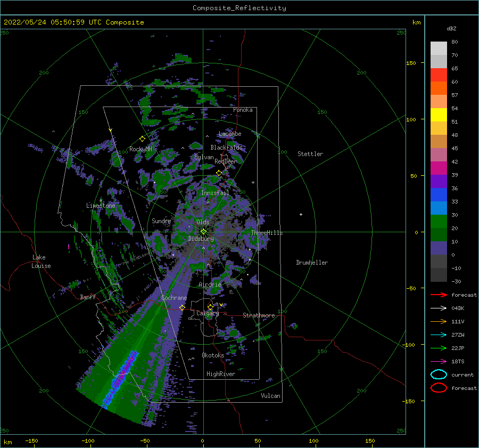Click the Sundre town label
Image resolution: width=479 pixels, height=448 pixels.
(161, 221)
